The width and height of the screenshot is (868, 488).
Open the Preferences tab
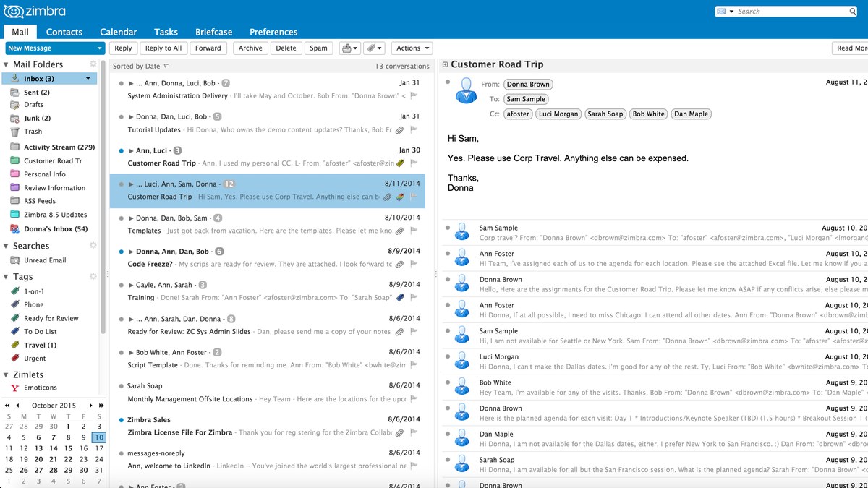click(x=273, y=32)
